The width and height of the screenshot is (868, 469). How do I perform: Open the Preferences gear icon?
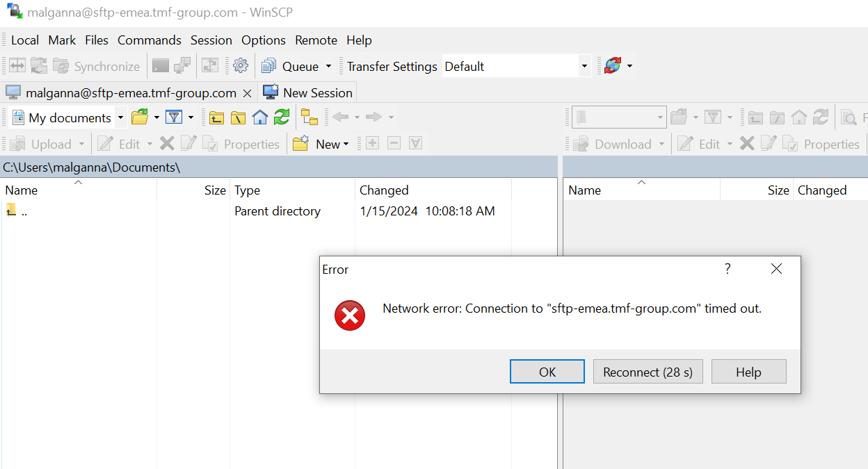pyautogui.click(x=241, y=66)
